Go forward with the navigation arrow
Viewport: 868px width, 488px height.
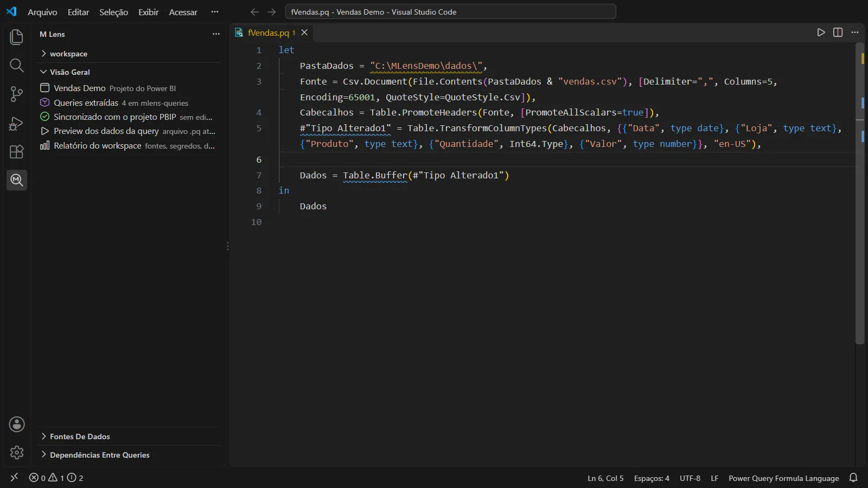click(x=272, y=12)
